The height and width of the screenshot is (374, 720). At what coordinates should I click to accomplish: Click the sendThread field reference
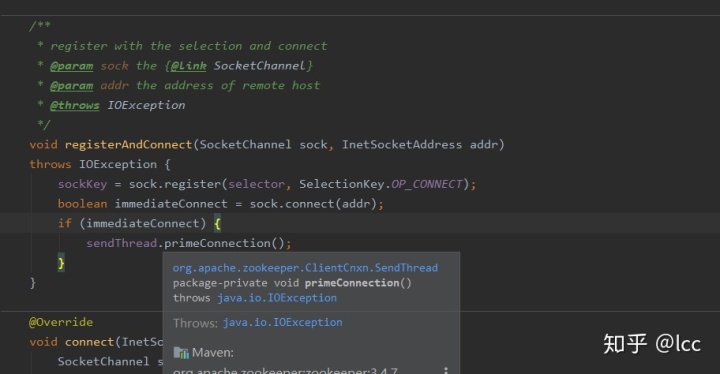(x=121, y=243)
